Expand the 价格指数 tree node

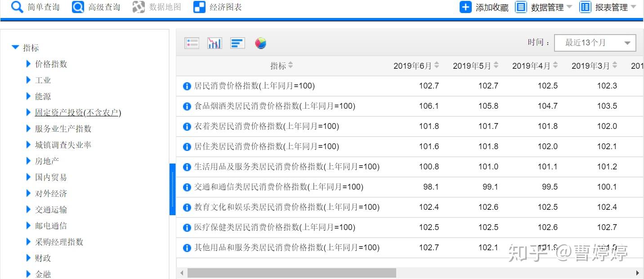[29, 64]
